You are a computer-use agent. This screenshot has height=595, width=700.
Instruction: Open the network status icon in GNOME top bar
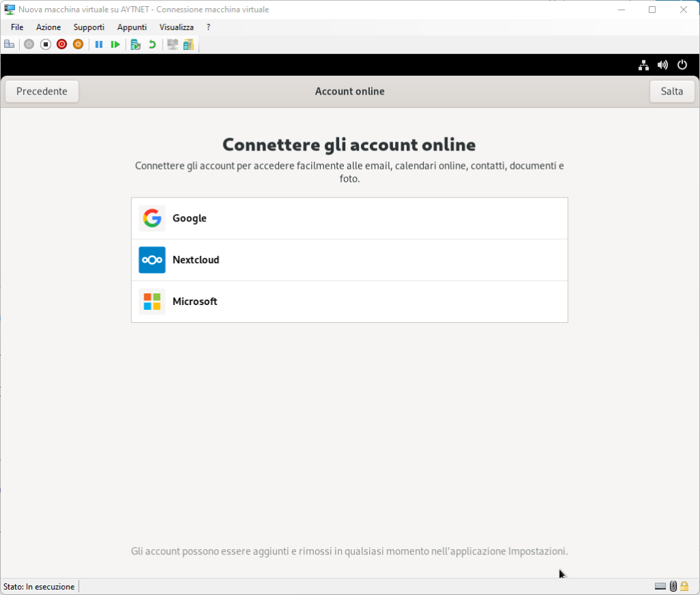click(643, 65)
